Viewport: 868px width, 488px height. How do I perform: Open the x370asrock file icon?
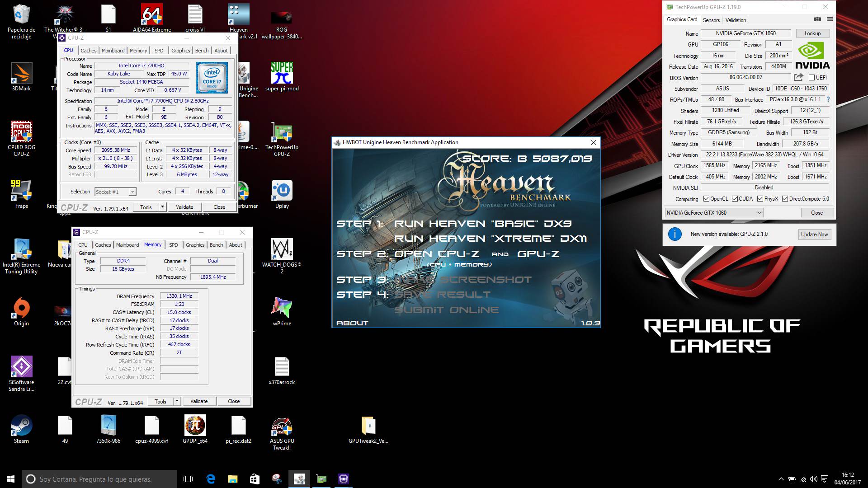coord(282,371)
